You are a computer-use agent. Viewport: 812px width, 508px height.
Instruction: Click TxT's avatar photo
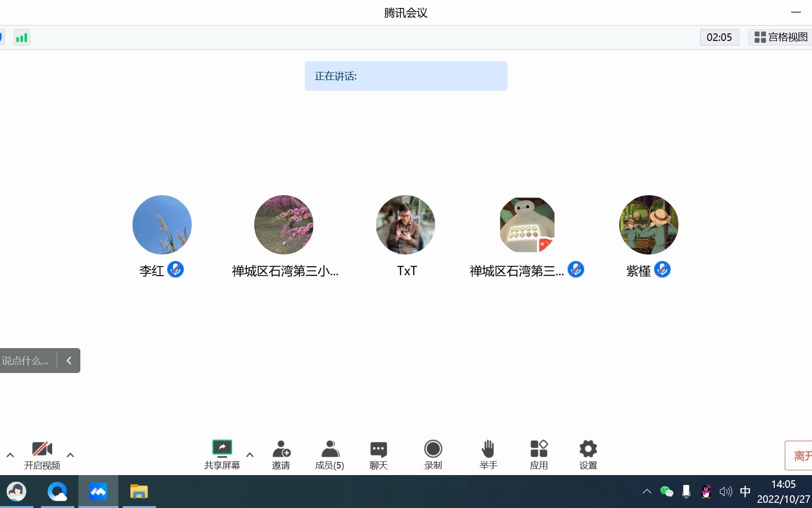[x=406, y=225]
